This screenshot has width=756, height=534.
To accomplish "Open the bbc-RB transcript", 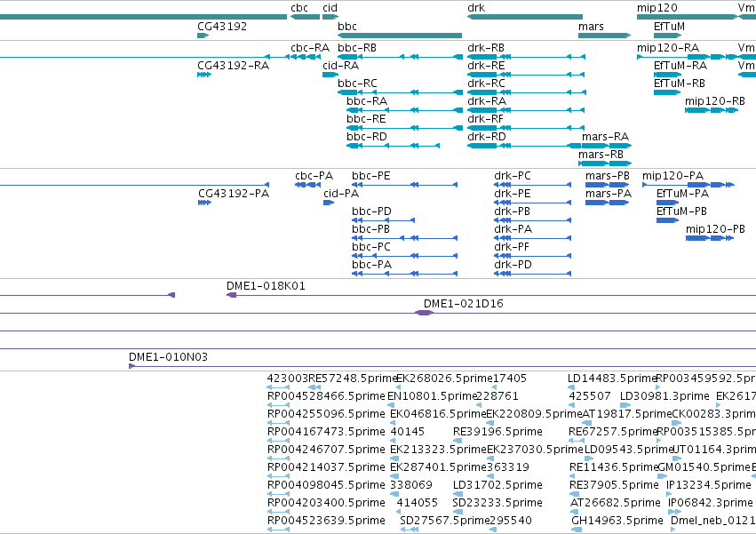I will click(357, 48).
